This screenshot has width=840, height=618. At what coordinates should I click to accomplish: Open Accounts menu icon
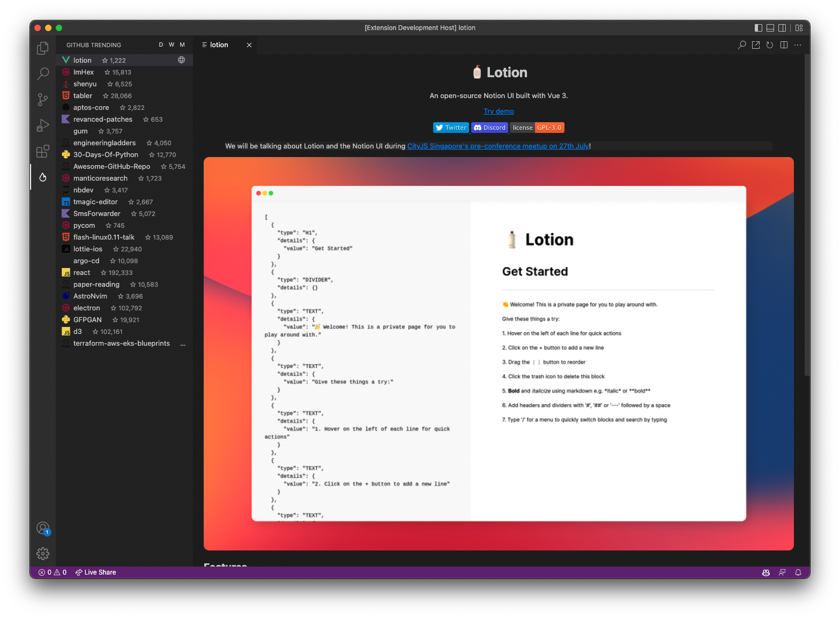[x=43, y=528]
